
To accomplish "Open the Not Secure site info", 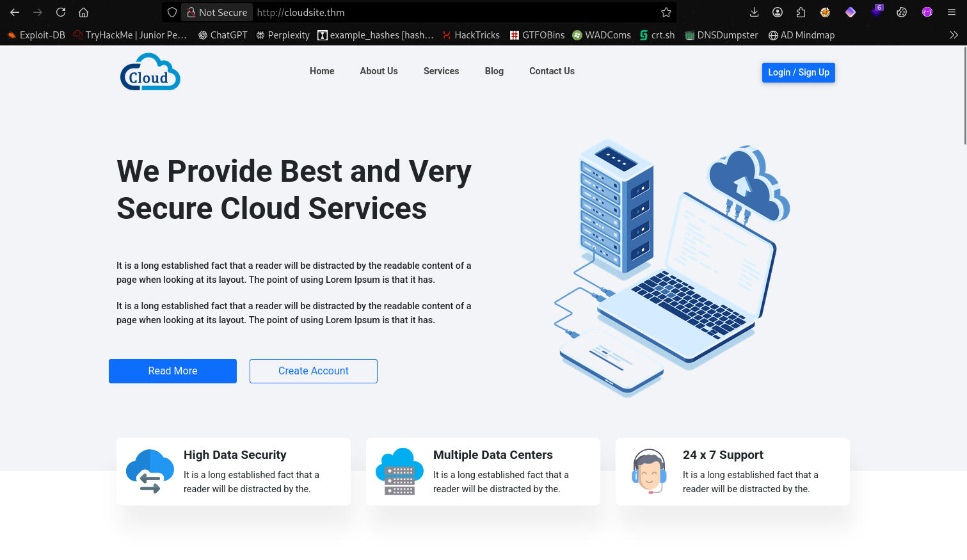I will tap(216, 12).
